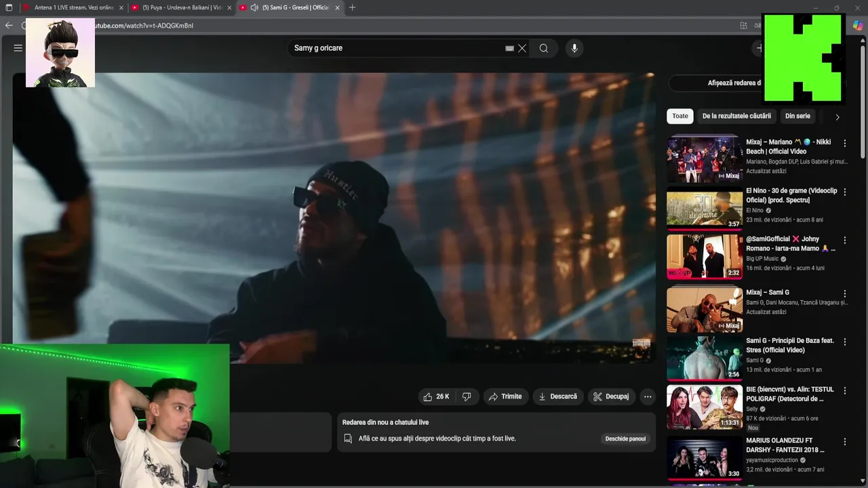Dislike the video with thumbs-down
Screen dimensions: 868x488
pyautogui.click(x=467, y=396)
